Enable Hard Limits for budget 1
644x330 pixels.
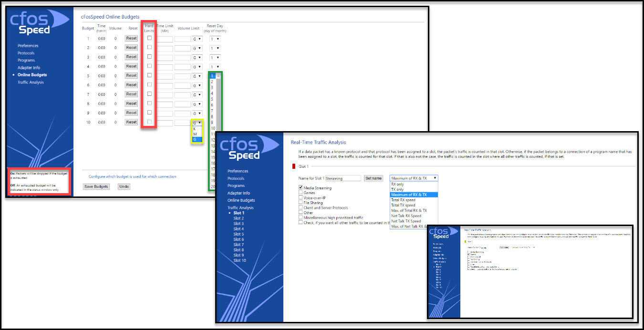click(149, 38)
